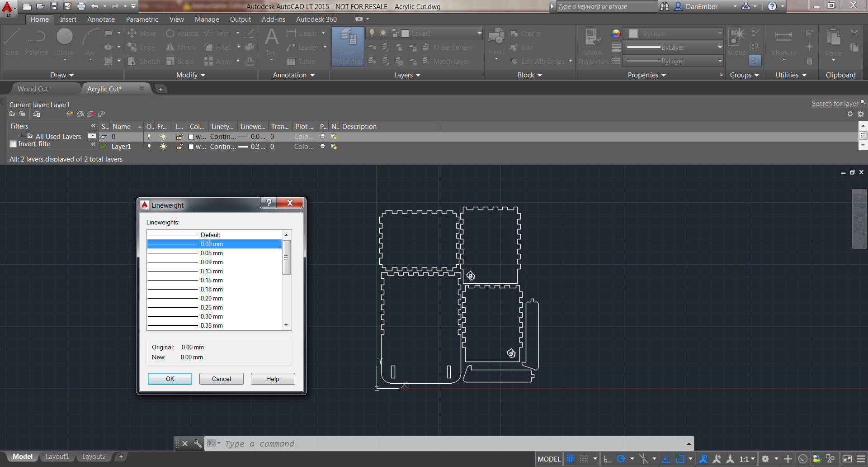Expand the Annotation panel dropdown
The width and height of the screenshot is (868, 467).
click(293, 75)
